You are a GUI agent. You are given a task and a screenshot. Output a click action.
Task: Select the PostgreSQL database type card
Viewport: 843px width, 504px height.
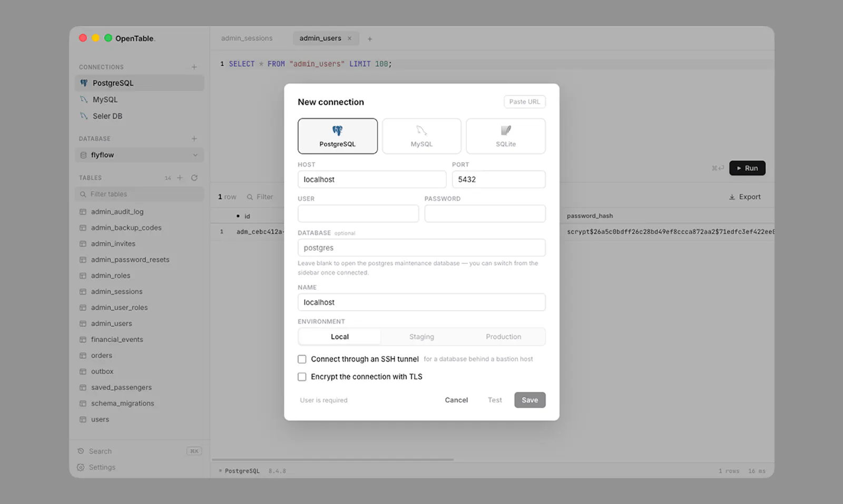[337, 136]
